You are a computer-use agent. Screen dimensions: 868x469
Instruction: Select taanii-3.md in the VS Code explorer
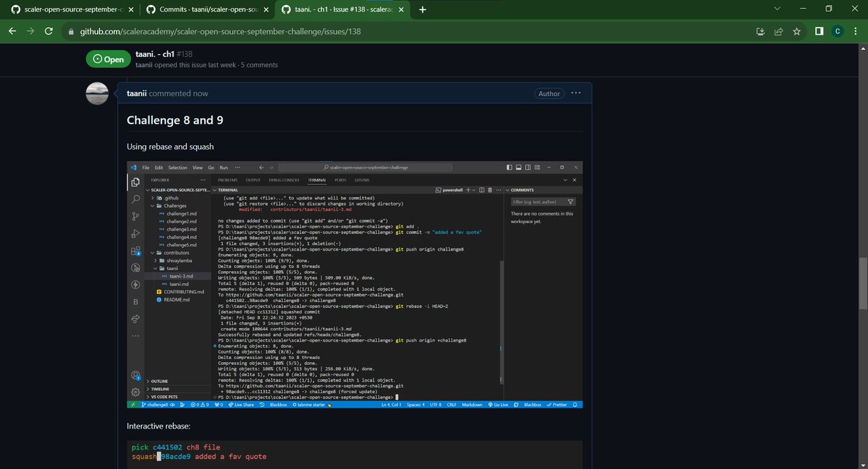[x=182, y=276]
